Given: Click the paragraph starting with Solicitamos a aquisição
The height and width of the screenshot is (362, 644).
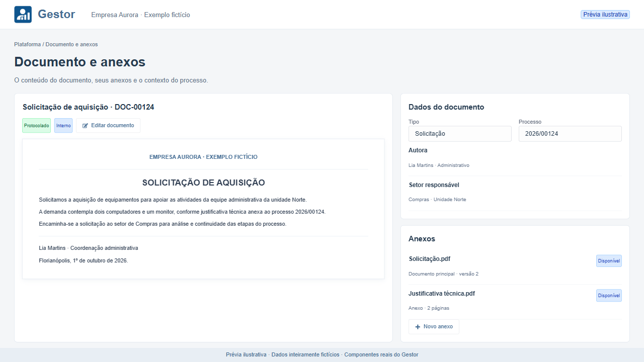Looking at the screenshot, I should (173, 200).
